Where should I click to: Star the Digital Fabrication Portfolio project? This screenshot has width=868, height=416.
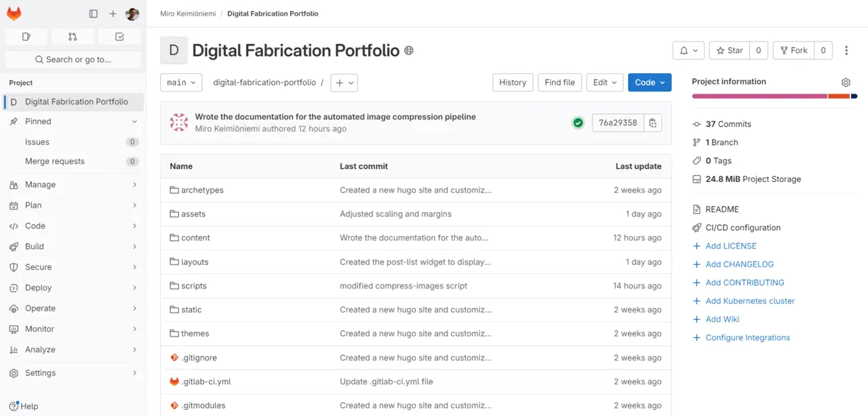730,50
